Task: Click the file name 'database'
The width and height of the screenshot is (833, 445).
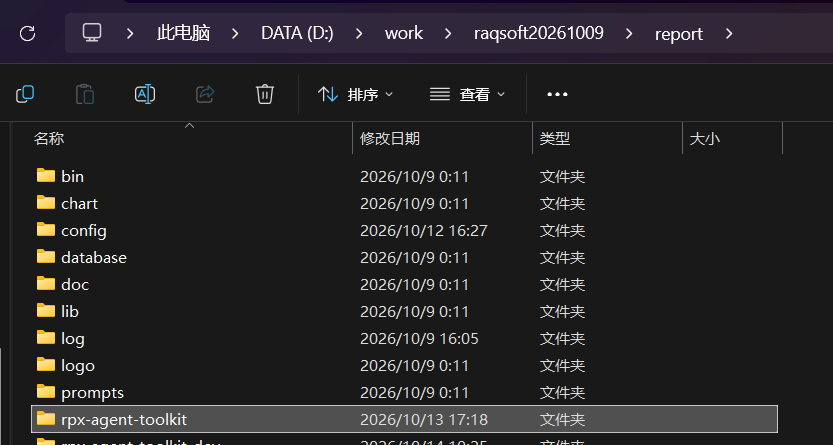Action: [x=94, y=258]
